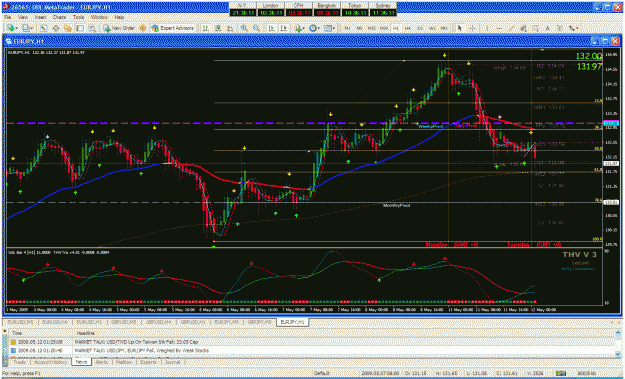Expand the templates dropdown arrow
This screenshot has height=379, width=625.
334,28
